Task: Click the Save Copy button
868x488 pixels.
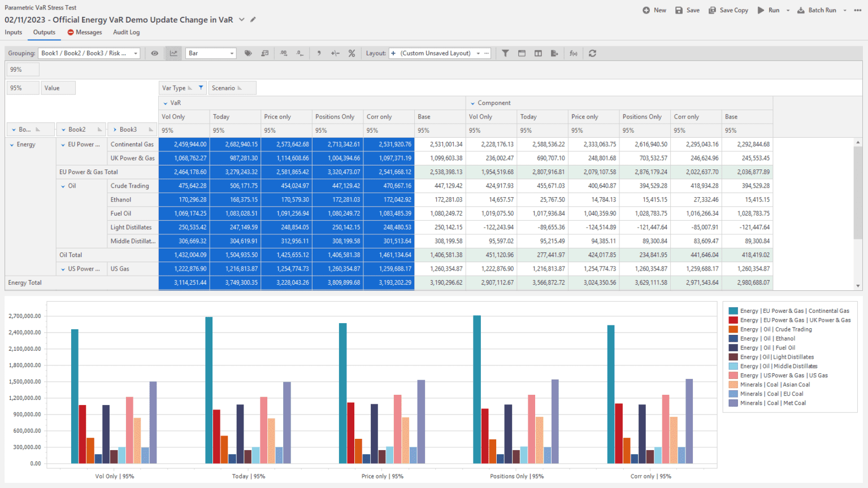Action: (x=728, y=10)
